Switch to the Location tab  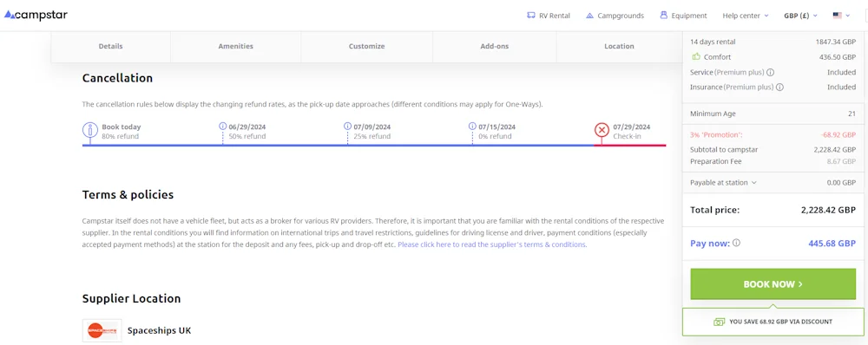[619, 47]
